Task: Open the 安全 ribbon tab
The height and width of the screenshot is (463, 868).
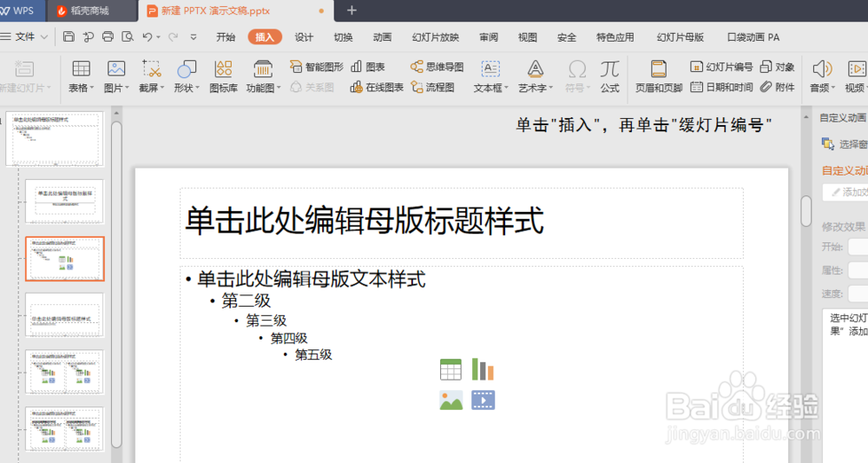Action: point(566,37)
